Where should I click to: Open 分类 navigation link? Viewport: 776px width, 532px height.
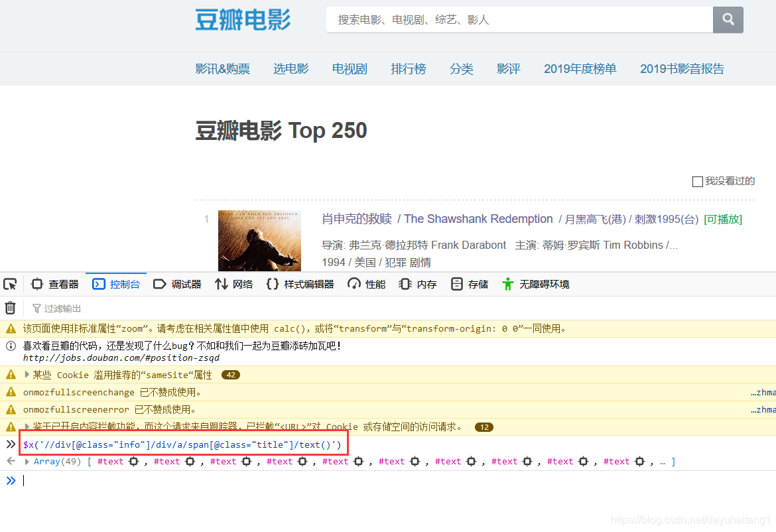[461, 69]
